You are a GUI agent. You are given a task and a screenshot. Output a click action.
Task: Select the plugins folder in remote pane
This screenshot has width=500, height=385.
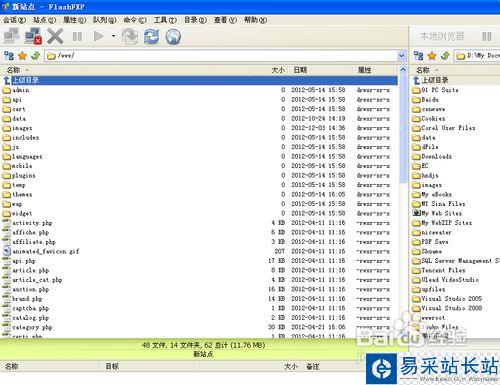24,175
